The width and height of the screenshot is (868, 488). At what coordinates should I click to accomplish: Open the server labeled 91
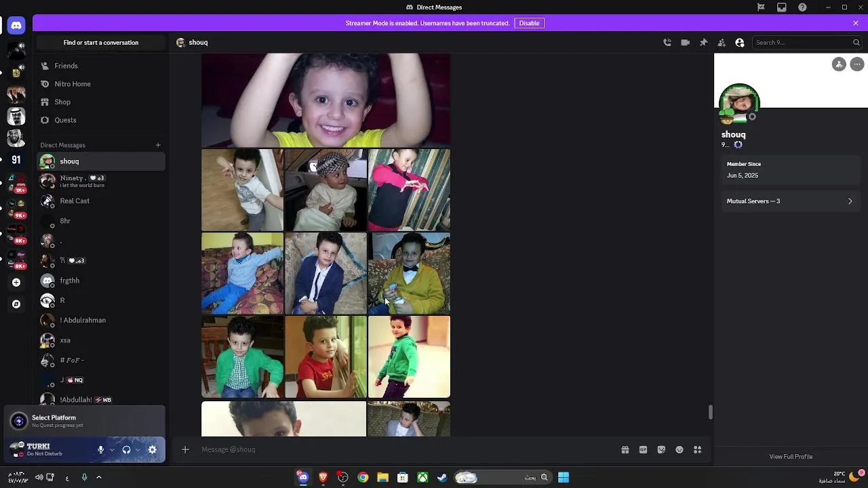tap(16, 160)
